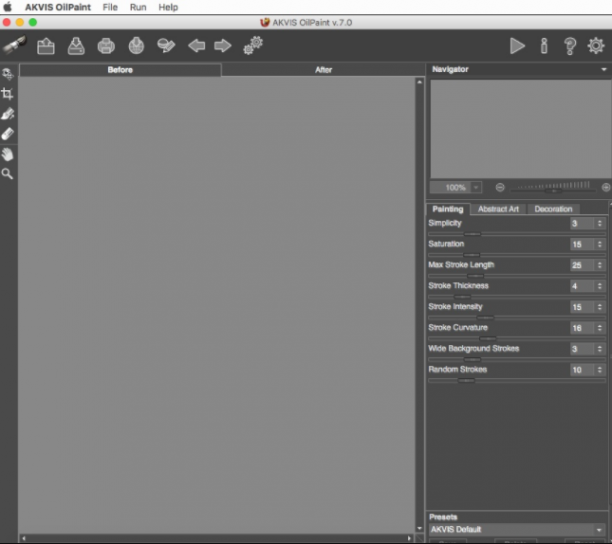Open the File menu

pyautogui.click(x=110, y=7)
